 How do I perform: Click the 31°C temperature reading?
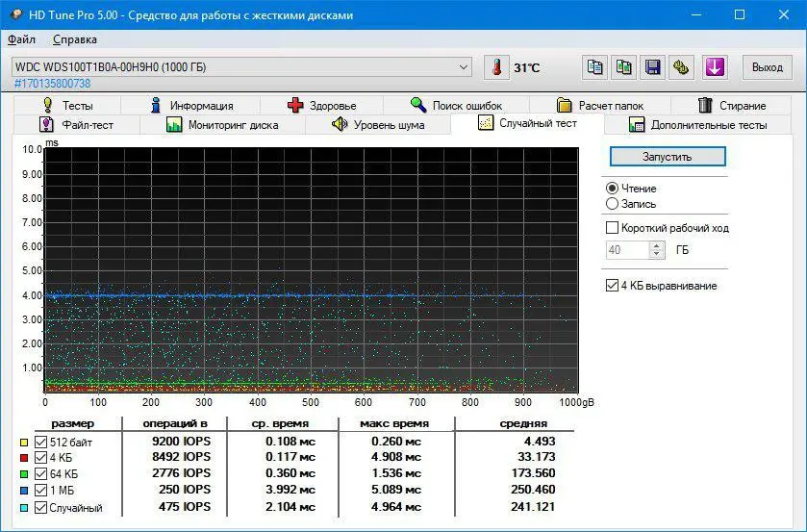(527, 68)
